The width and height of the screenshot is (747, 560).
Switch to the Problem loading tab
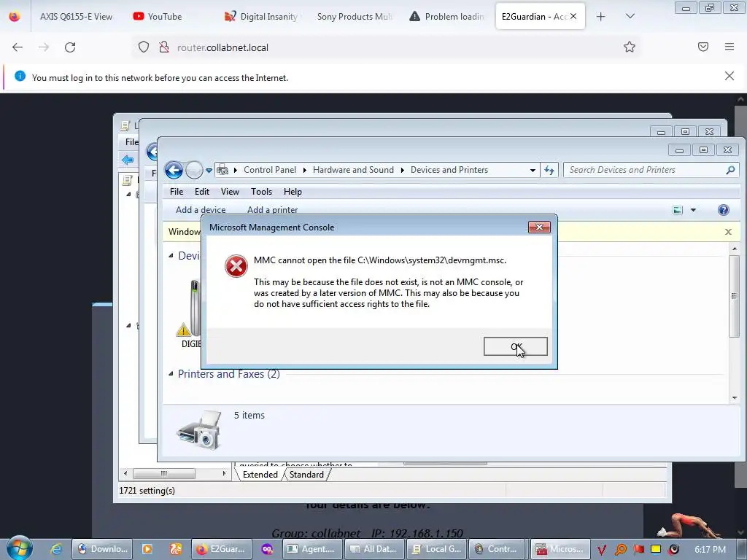coord(447,17)
